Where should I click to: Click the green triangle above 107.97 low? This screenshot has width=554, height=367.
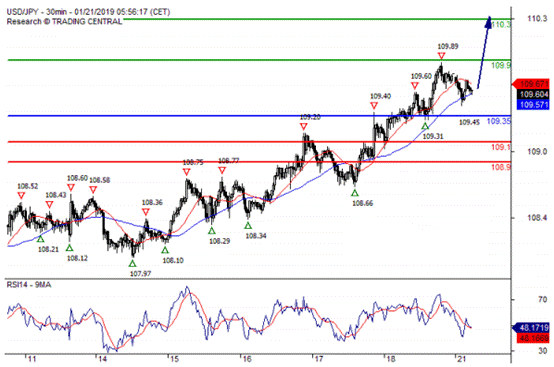pyautogui.click(x=132, y=264)
